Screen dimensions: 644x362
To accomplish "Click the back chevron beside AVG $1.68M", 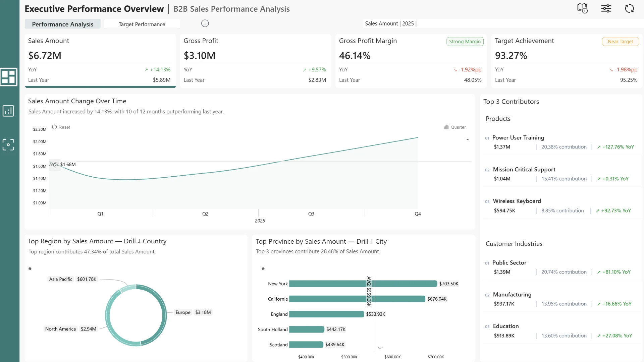I will pyautogui.click(x=54, y=165).
